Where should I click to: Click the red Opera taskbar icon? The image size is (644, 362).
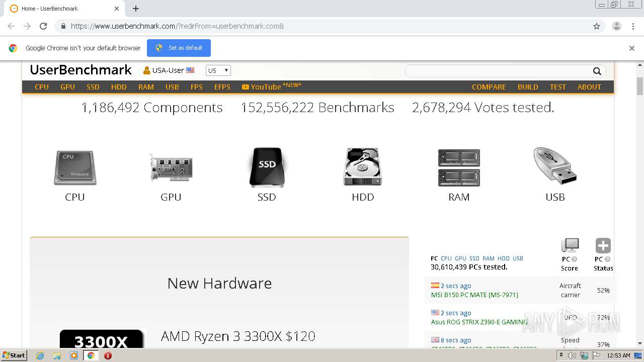pyautogui.click(x=108, y=355)
